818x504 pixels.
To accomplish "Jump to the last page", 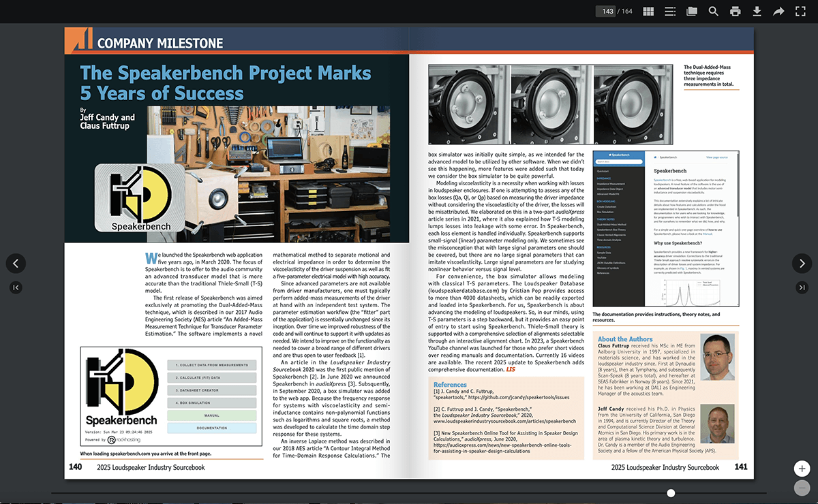I will (x=802, y=288).
